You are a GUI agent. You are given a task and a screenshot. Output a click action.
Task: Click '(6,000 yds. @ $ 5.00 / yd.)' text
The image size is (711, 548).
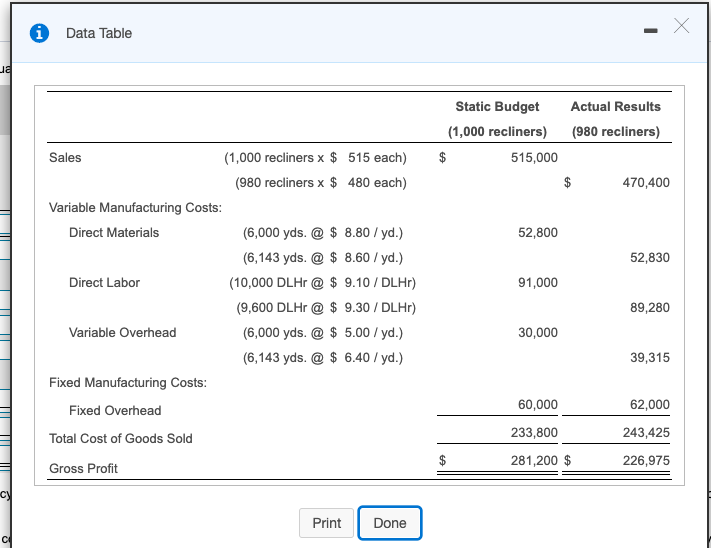(x=323, y=333)
